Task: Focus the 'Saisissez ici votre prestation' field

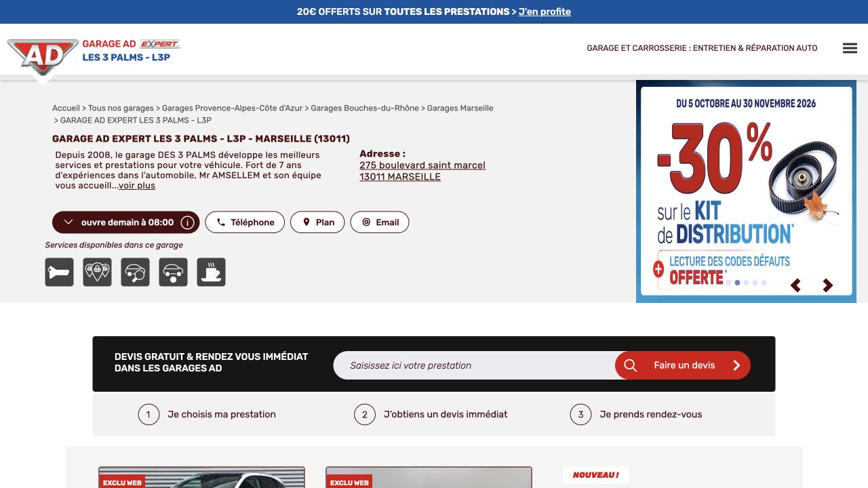Action: click(475, 365)
